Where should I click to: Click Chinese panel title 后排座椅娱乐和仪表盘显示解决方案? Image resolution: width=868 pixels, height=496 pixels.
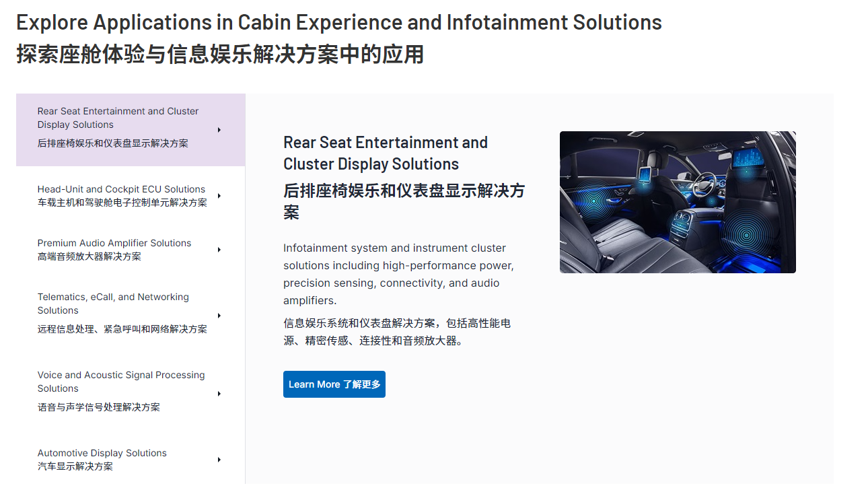point(404,201)
